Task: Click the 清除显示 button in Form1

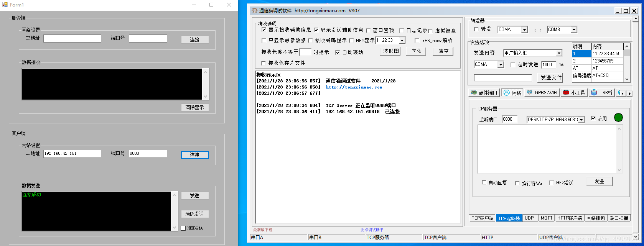Action: [x=195, y=107]
